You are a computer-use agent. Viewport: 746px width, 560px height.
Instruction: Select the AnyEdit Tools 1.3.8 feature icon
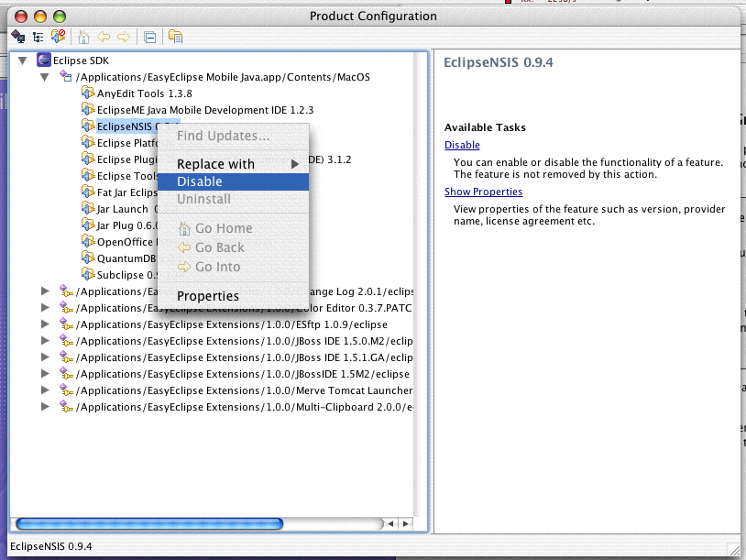tap(86, 93)
